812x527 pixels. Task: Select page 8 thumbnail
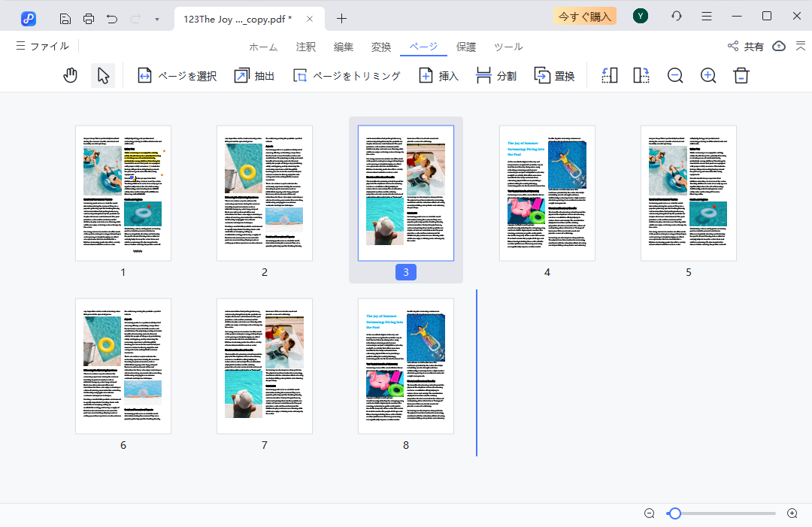406,366
